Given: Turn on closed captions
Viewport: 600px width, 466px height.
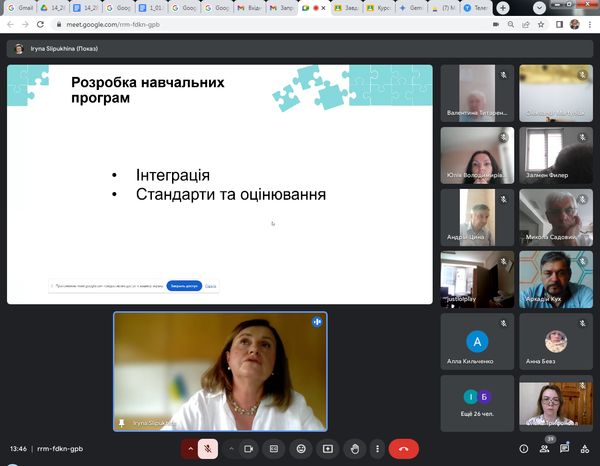Looking at the screenshot, I should (x=273, y=449).
